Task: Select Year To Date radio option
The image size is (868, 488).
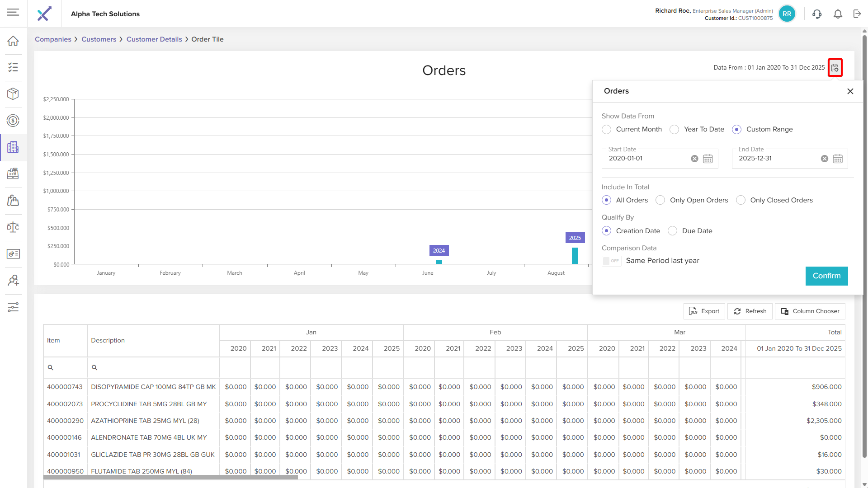Action: (x=674, y=130)
